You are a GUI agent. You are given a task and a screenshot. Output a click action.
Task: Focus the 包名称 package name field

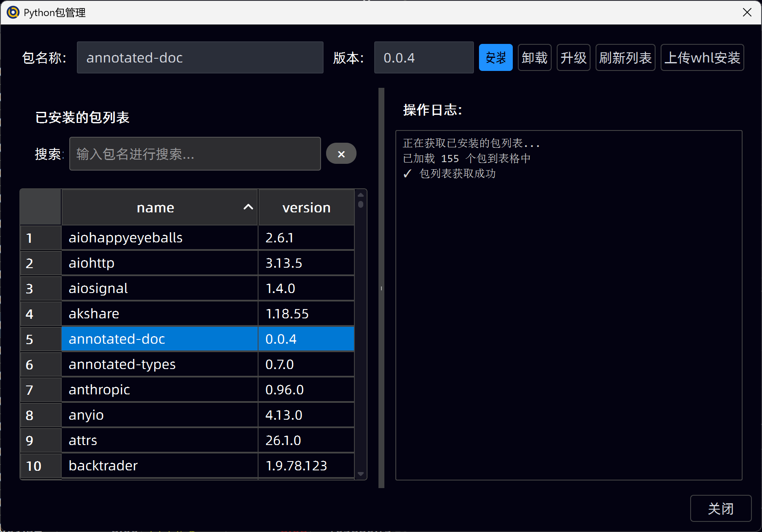200,57
